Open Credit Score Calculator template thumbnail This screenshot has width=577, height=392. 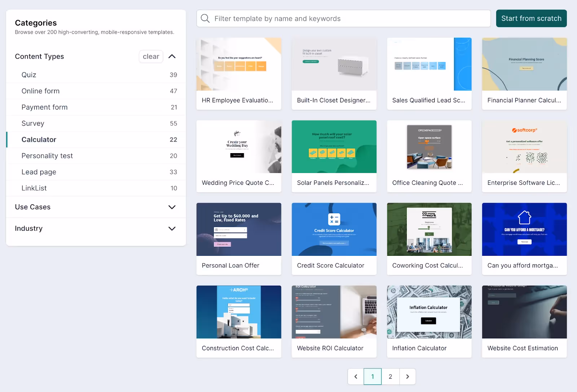pyautogui.click(x=334, y=229)
